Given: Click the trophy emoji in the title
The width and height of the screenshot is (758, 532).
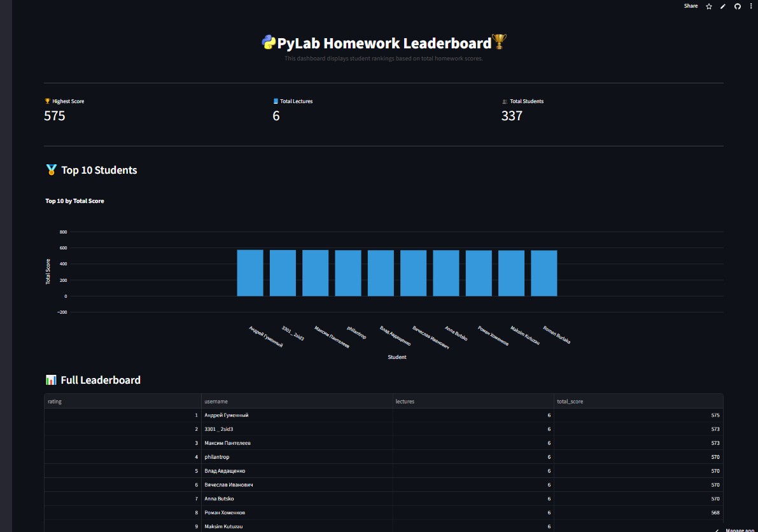Looking at the screenshot, I should (499, 41).
